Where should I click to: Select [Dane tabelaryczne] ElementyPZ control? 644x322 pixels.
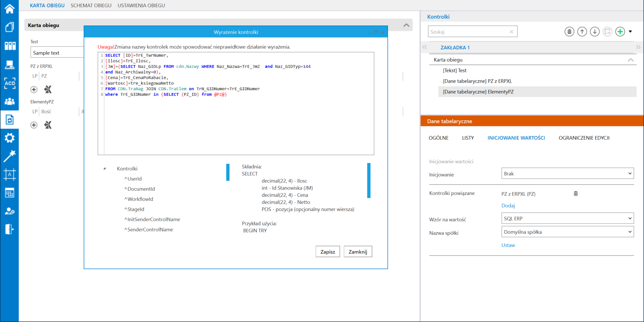point(537,92)
